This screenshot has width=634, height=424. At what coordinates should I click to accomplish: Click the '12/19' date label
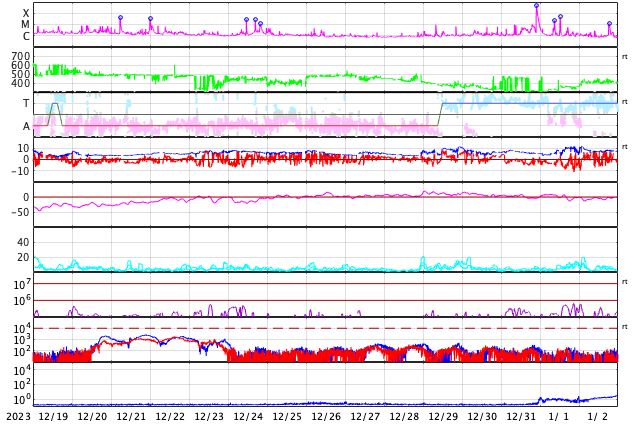tap(53, 417)
